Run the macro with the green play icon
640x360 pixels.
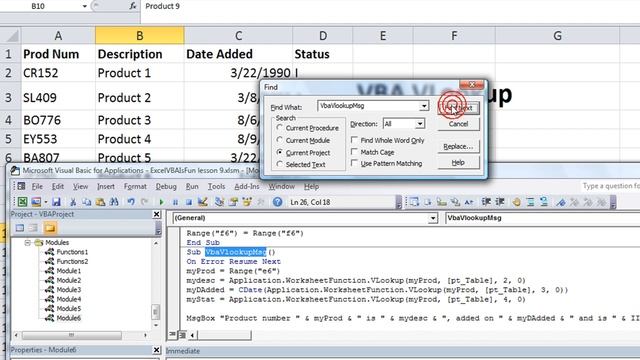162,202
